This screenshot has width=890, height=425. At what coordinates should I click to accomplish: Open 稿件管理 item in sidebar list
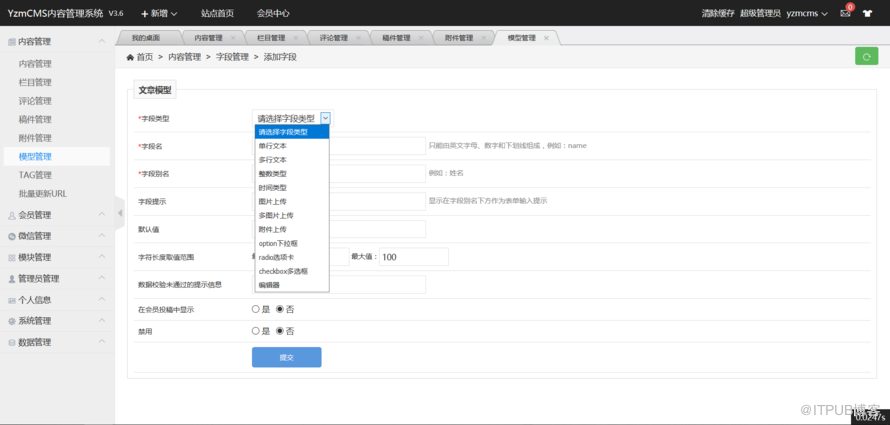click(x=35, y=119)
